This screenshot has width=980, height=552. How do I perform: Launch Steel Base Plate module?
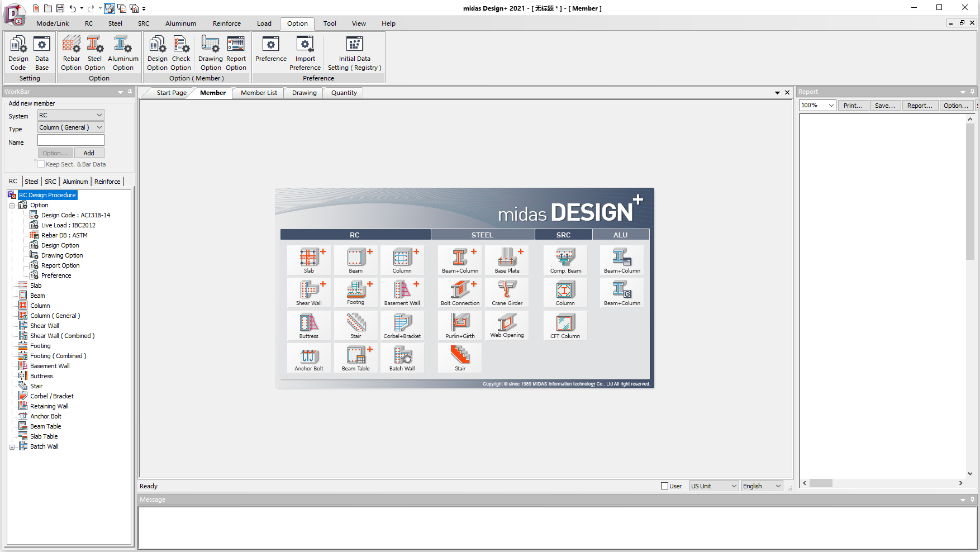click(x=507, y=260)
